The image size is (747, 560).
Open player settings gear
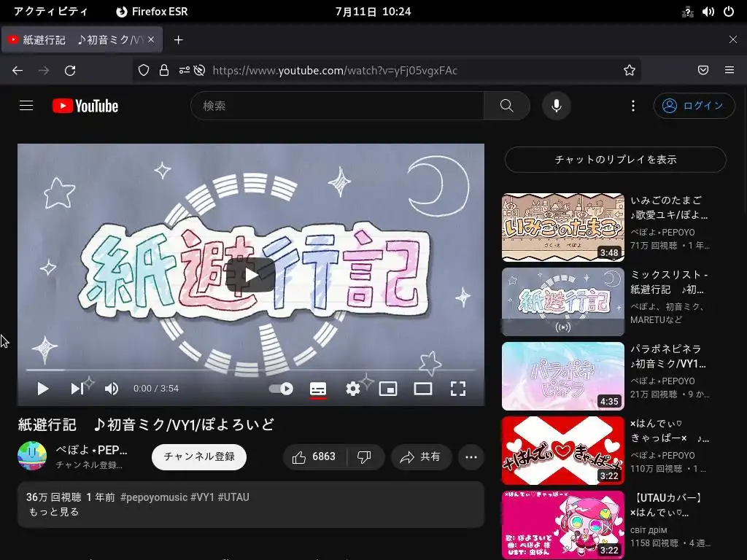click(353, 389)
